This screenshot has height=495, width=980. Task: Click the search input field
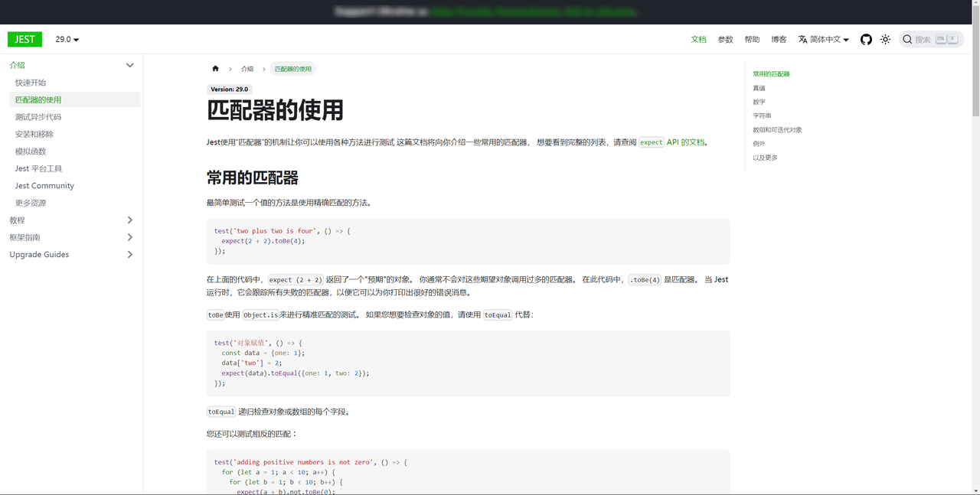[x=931, y=39]
